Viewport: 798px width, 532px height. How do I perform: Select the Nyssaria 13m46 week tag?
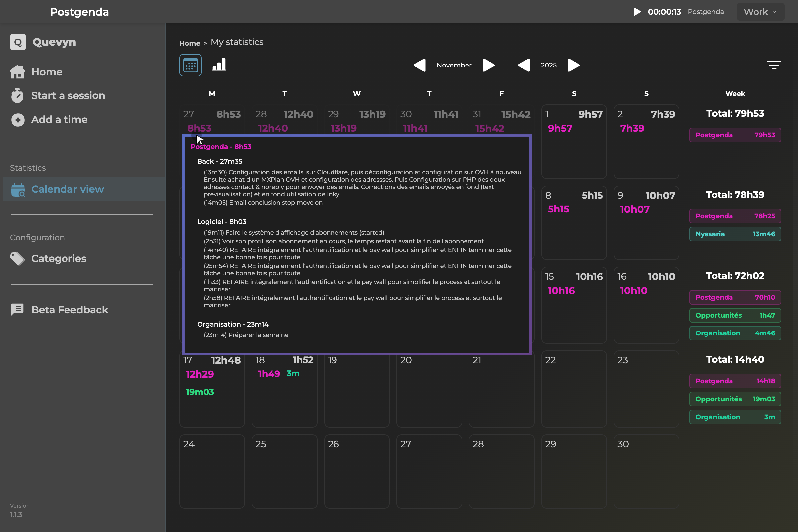(x=735, y=234)
